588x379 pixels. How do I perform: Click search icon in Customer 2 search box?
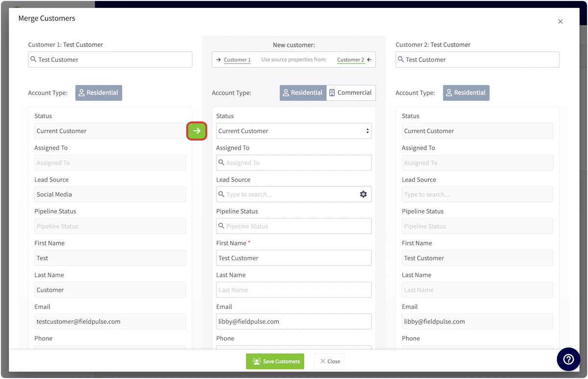401,59
